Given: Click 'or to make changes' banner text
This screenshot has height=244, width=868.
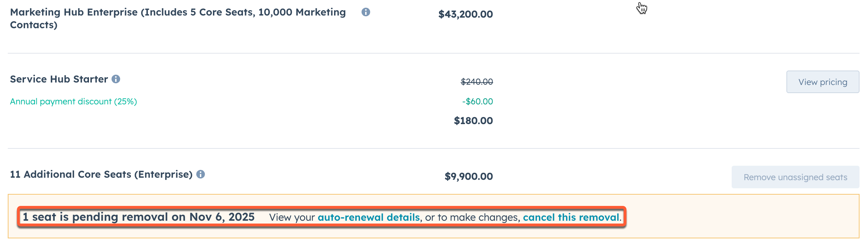Looking at the screenshot, I should click(472, 217).
